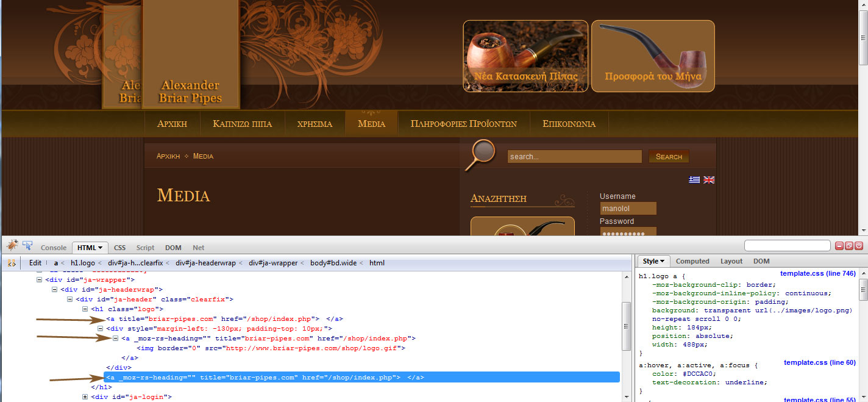This screenshot has width=868, height=402.
Task: Click the Firebug search input field
Action: [787, 245]
